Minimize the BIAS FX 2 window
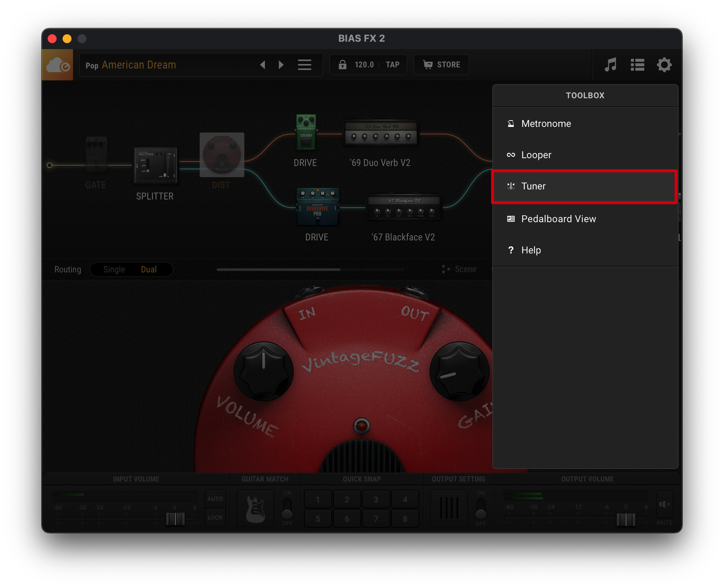Image resolution: width=724 pixels, height=588 pixels. [67, 38]
